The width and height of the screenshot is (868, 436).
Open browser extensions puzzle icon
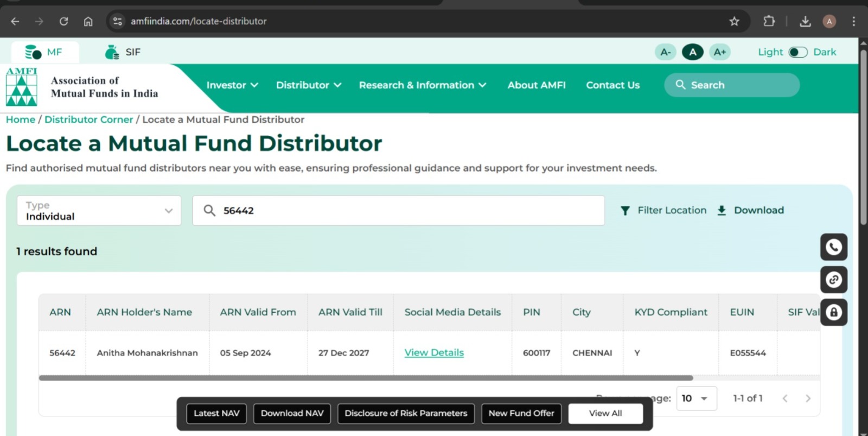(x=769, y=21)
